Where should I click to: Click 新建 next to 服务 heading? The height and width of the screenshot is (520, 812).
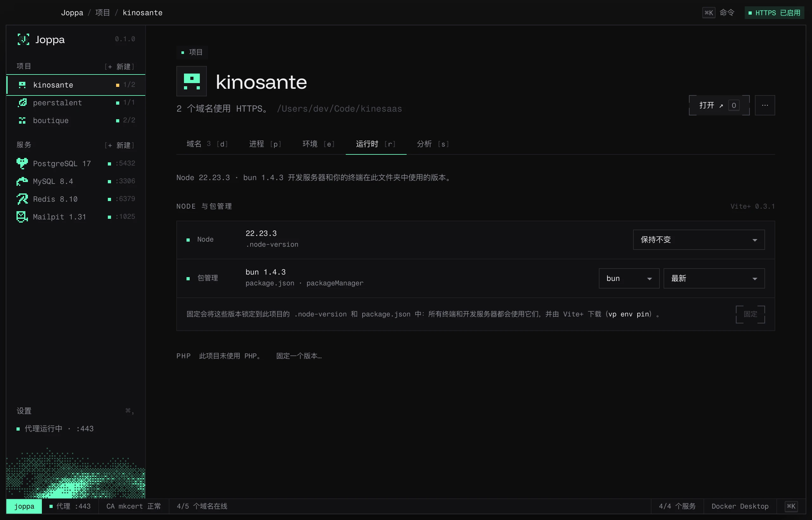point(120,145)
